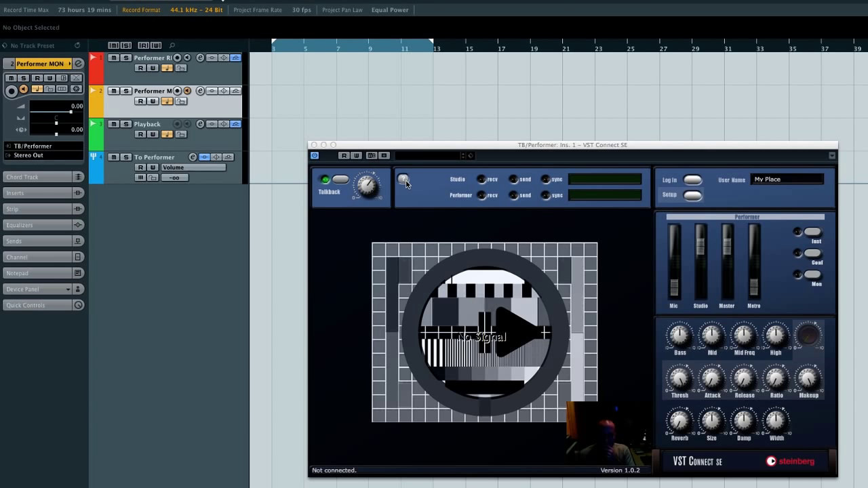
Task: Solo the To Performer track
Action: [126, 157]
